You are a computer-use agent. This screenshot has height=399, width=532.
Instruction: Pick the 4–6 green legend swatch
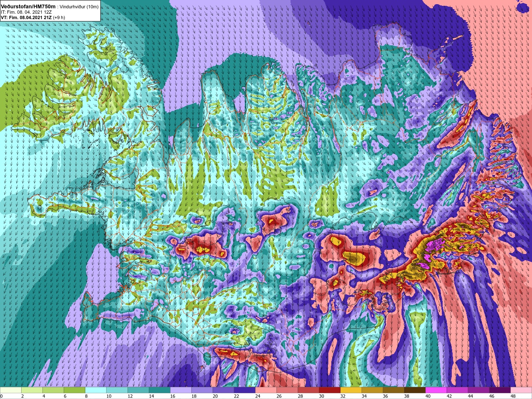tap(53, 390)
